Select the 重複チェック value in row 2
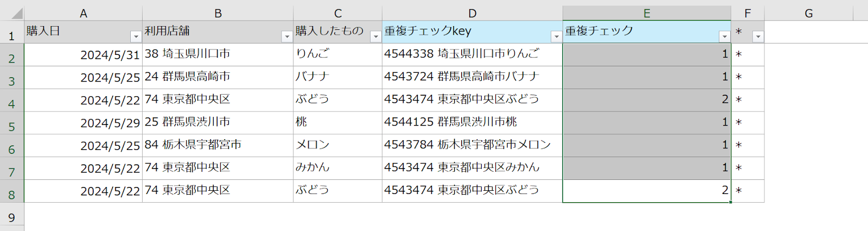This screenshot has height=231, width=868. 647,55
